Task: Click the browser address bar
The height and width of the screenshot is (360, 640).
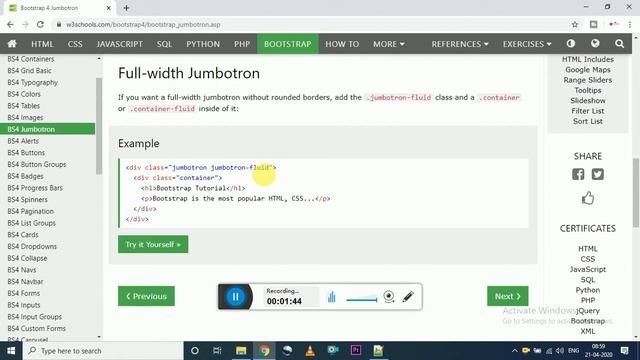Action: coord(310,24)
